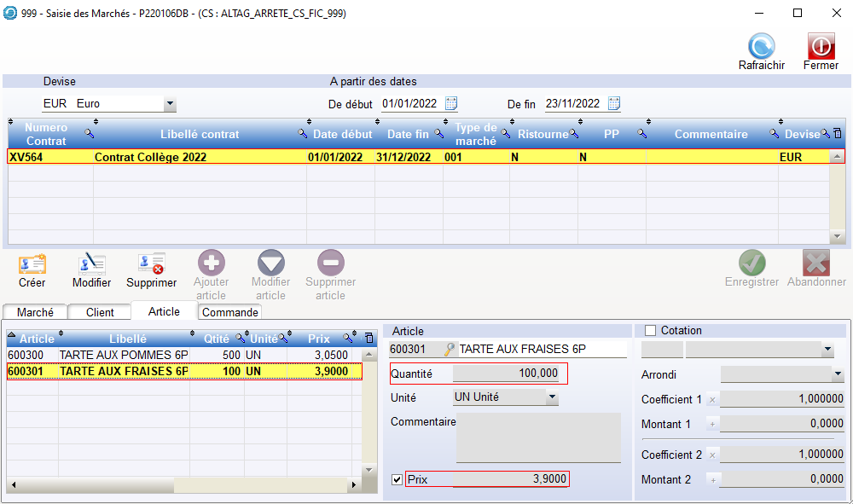Click the red Fermer icon
853x504 pixels.
tap(821, 46)
